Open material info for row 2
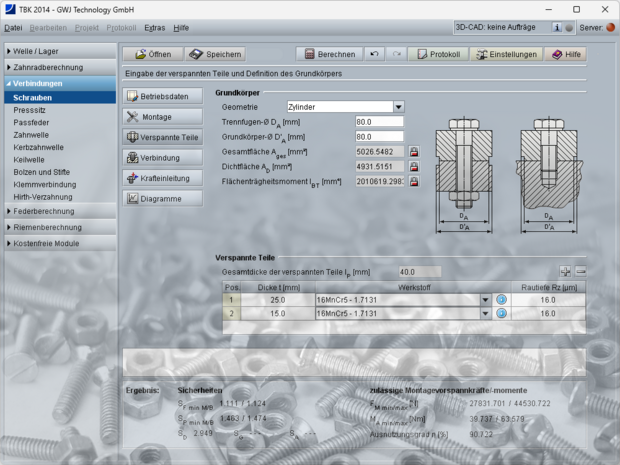The image size is (620, 465). (502, 313)
